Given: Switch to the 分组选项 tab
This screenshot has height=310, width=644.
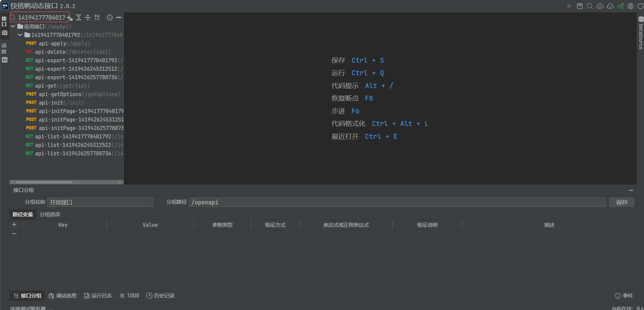Looking at the screenshot, I should pyautogui.click(x=50, y=215).
